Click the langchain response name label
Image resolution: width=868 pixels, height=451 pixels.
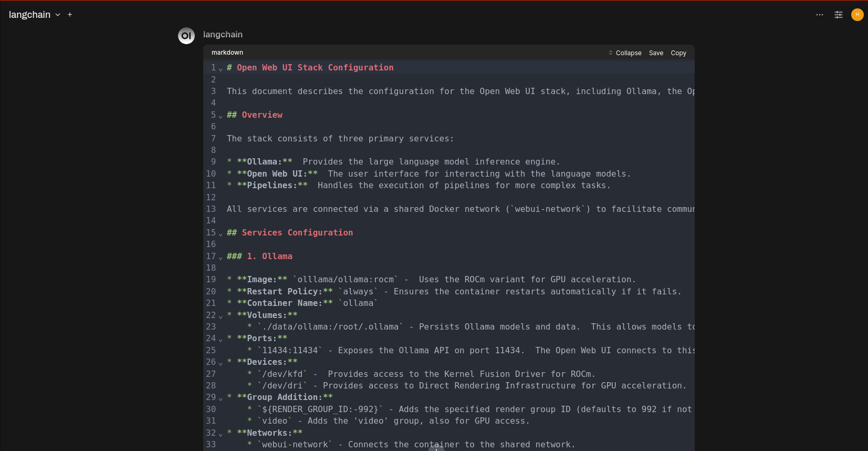tap(223, 35)
